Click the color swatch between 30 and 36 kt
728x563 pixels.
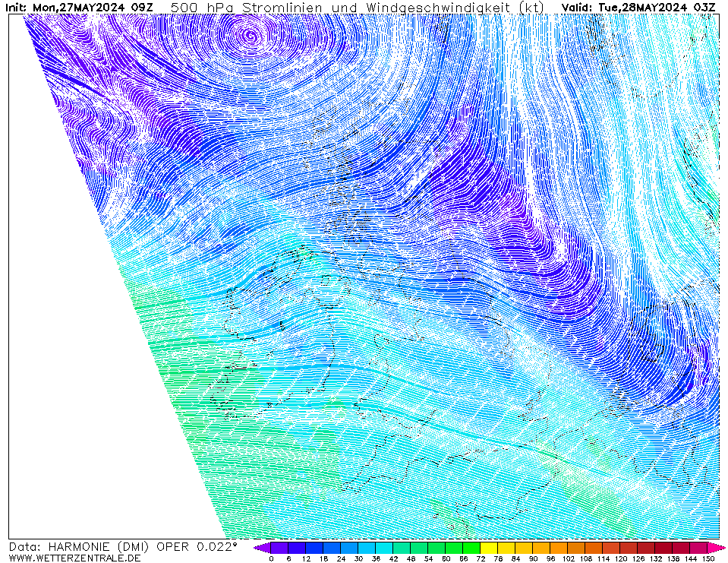pyautogui.click(x=367, y=548)
